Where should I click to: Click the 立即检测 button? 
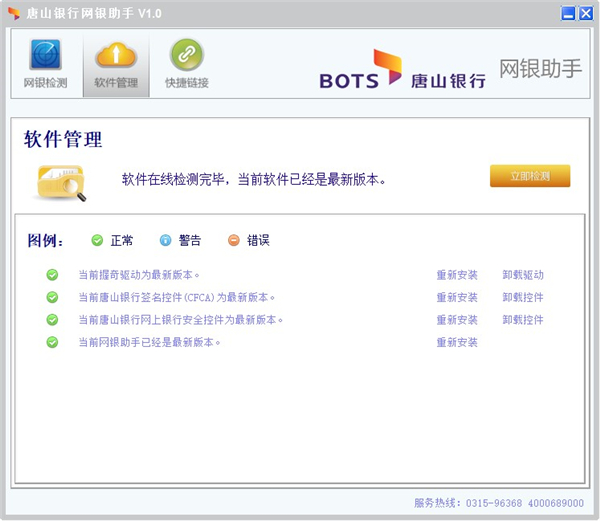tap(530, 176)
